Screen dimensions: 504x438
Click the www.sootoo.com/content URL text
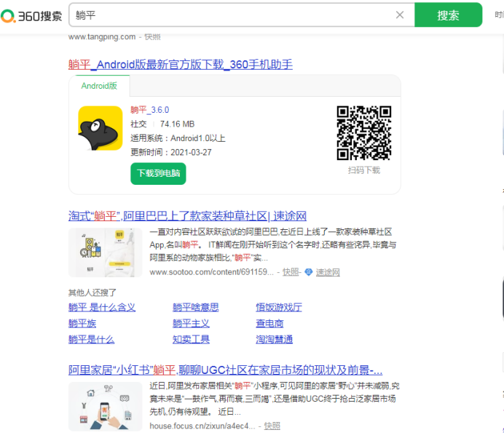(x=211, y=272)
